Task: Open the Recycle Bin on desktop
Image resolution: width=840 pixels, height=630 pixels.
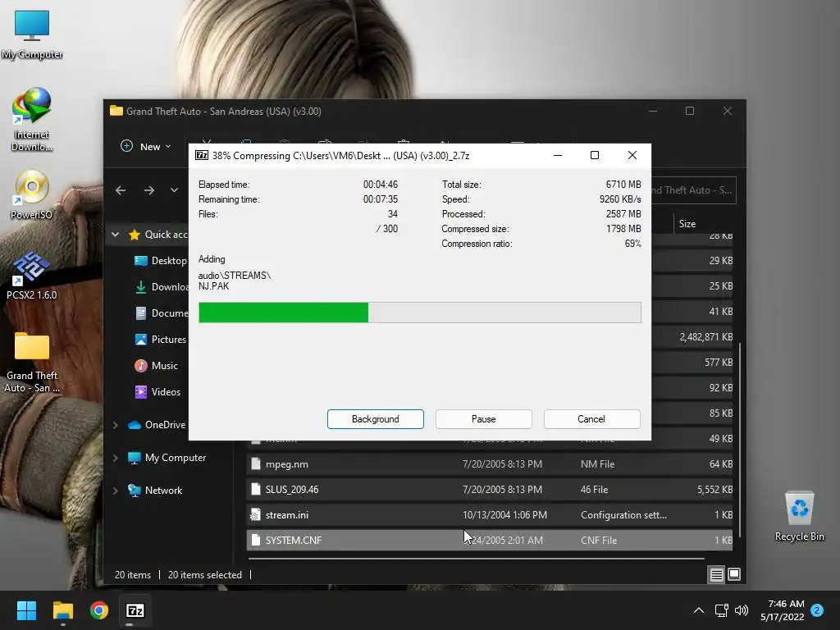Action: point(799,516)
